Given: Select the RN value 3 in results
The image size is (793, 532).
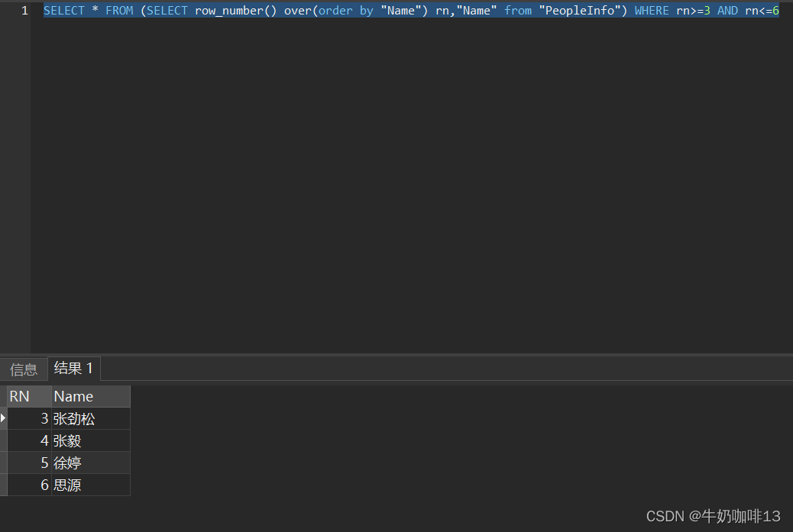Looking at the screenshot, I should [x=44, y=418].
